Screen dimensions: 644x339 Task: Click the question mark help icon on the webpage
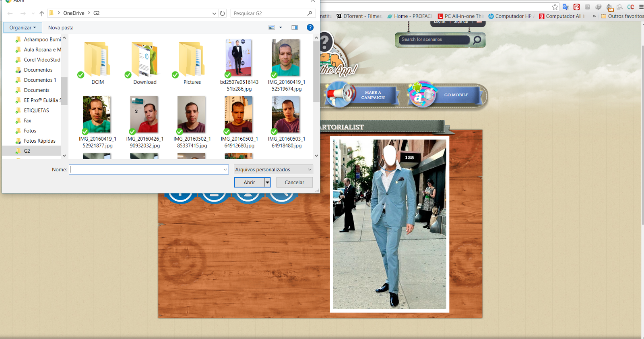326,42
